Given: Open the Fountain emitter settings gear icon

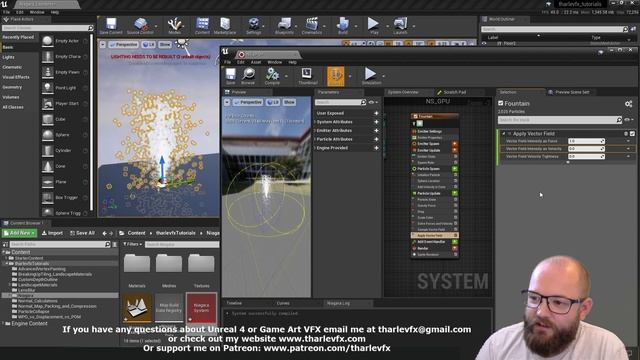Looking at the screenshot, I should click(x=628, y=104).
